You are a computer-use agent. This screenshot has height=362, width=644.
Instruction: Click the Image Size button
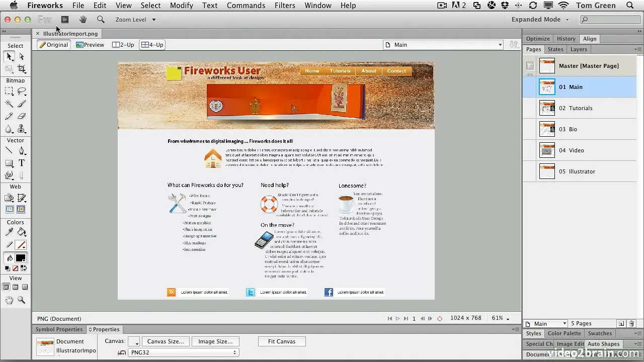click(215, 341)
